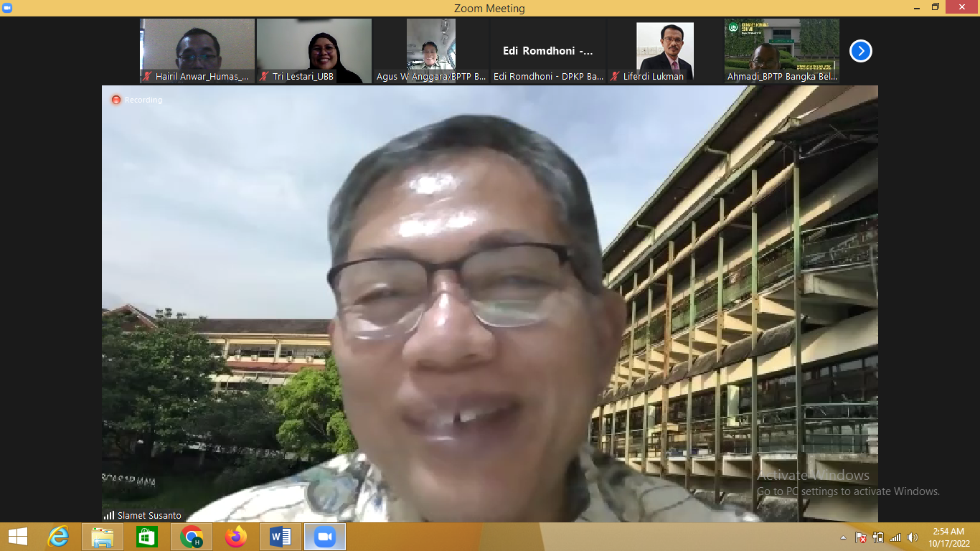Select Edi Romdhoni's participant tile
Viewport: 980px width, 551px height.
[x=548, y=51]
